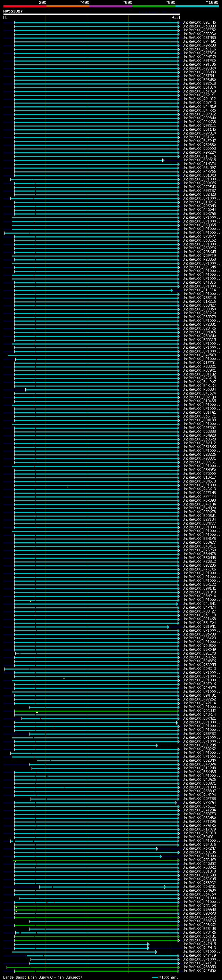Click the orange ~40% identity scale segment
The height and width of the screenshot is (980, 222).
[68, 6]
